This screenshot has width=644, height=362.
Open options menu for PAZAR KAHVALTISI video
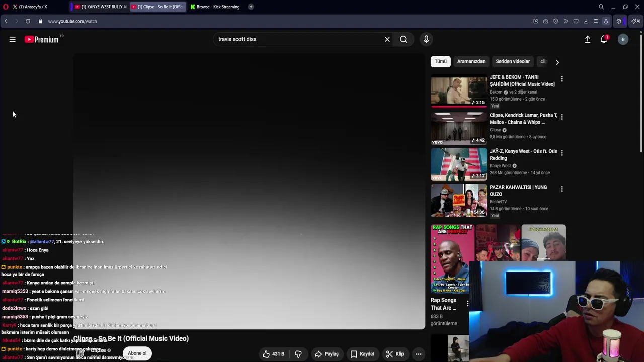(x=562, y=189)
